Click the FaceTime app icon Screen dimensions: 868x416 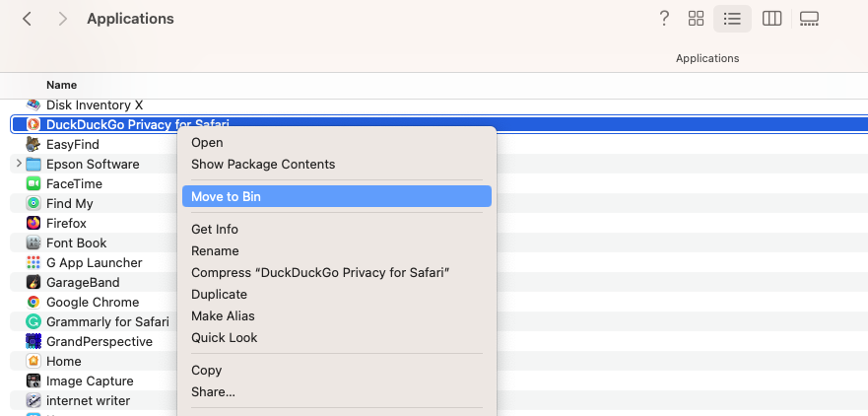point(33,184)
